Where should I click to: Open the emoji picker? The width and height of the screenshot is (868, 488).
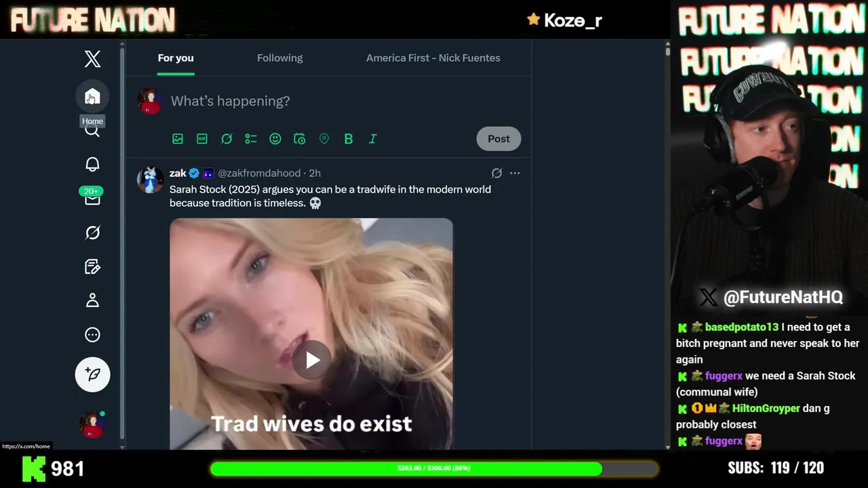(275, 138)
